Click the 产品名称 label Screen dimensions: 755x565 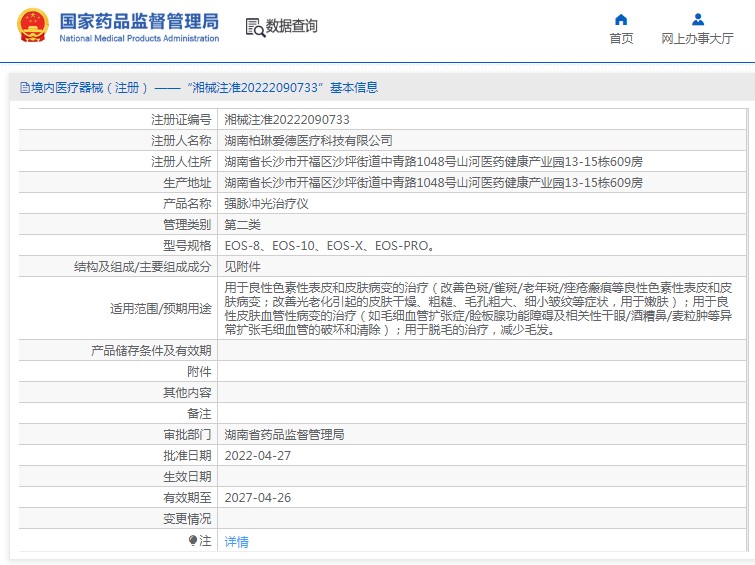coord(187,204)
